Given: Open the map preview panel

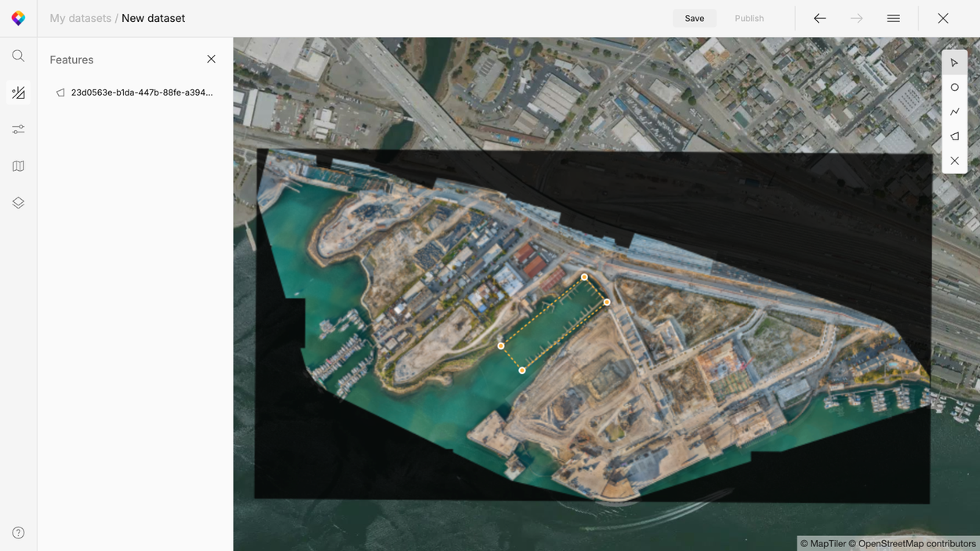Looking at the screenshot, I should click(x=18, y=165).
